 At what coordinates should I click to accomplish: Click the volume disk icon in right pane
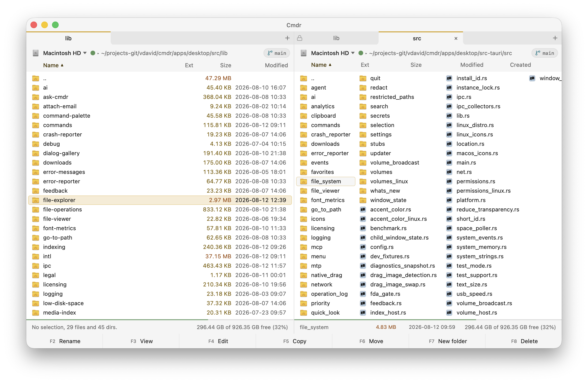[303, 53]
